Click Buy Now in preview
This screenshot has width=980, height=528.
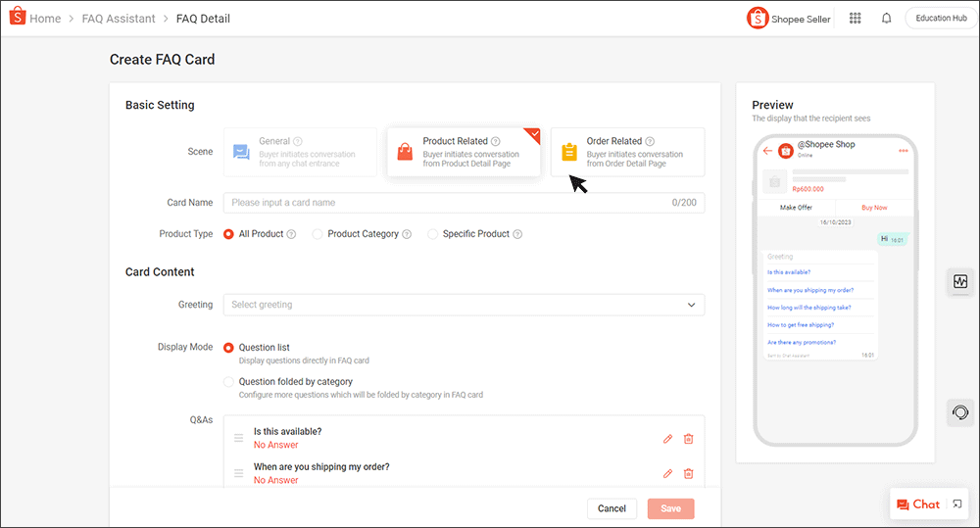pos(874,208)
